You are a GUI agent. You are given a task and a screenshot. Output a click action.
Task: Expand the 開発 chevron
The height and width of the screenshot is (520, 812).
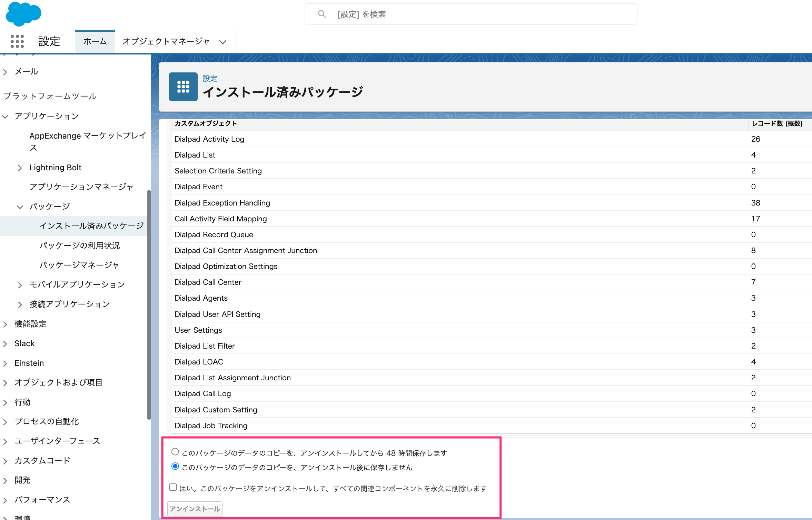tap(5, 481)
